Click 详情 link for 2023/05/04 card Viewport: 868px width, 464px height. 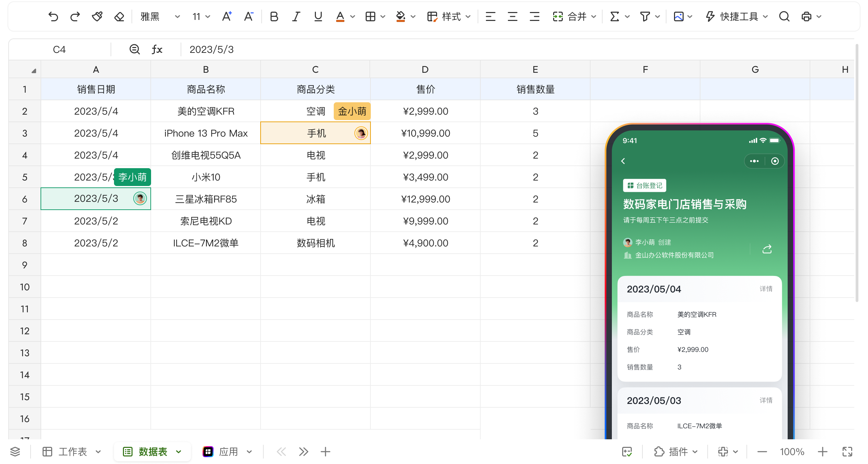click(x=766, y=289)
